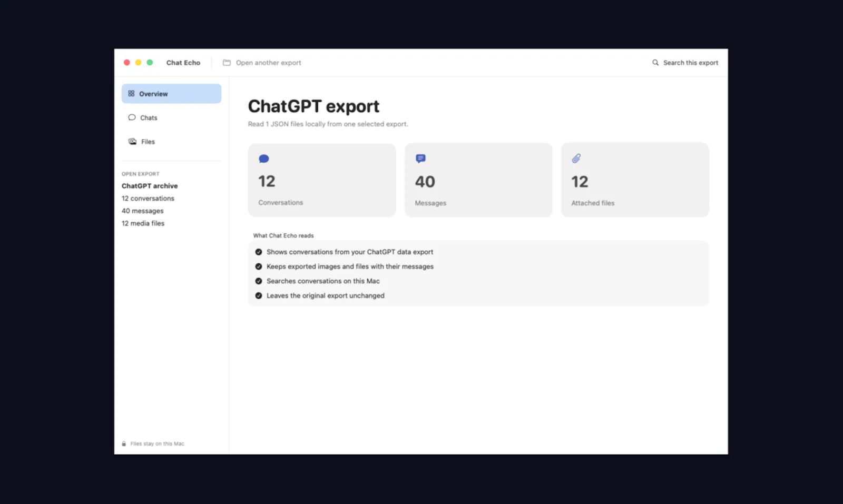Click 'Keeps exported images and files' line
Image resolution: width=843 pixels, height=504 pixels.
350,266
